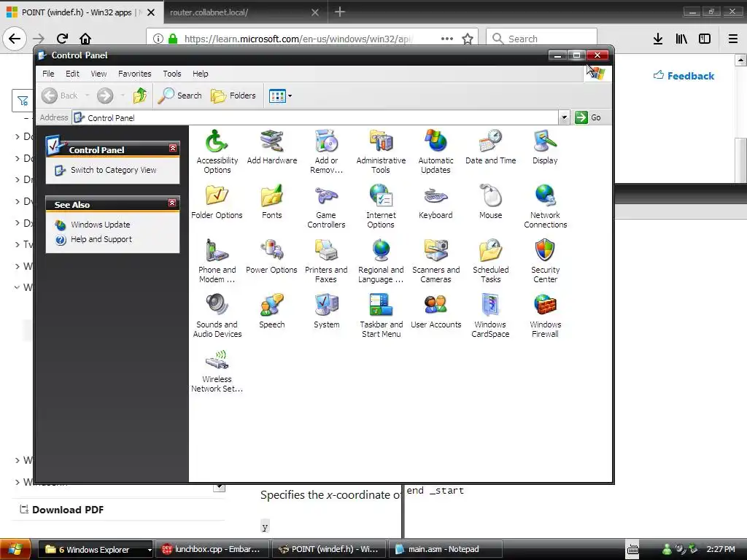Click the Windows Start button
Viewport: 747px width, 560px height.
(x=15, y=550)
